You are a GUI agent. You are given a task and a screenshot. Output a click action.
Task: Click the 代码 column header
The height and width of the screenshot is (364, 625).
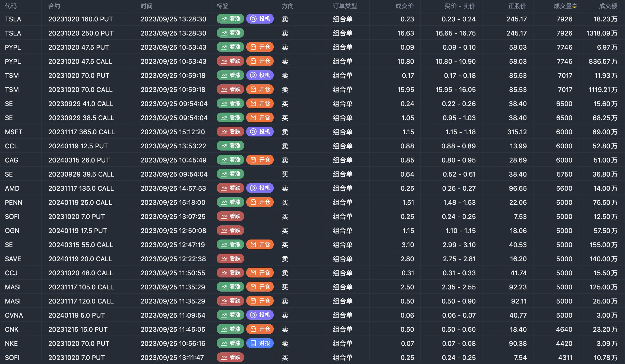point(11,6)
